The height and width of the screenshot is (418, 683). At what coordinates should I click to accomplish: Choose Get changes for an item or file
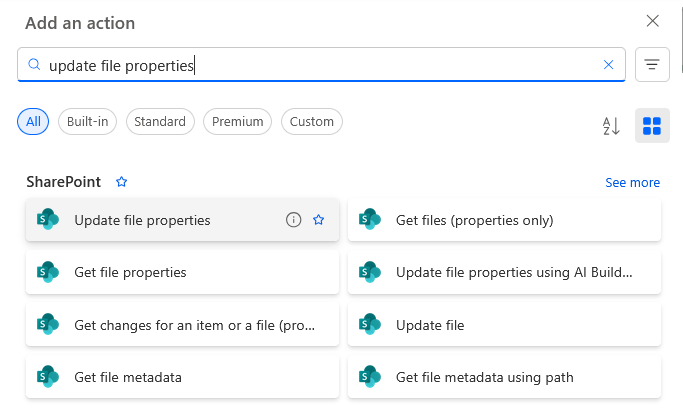[182, 325]
